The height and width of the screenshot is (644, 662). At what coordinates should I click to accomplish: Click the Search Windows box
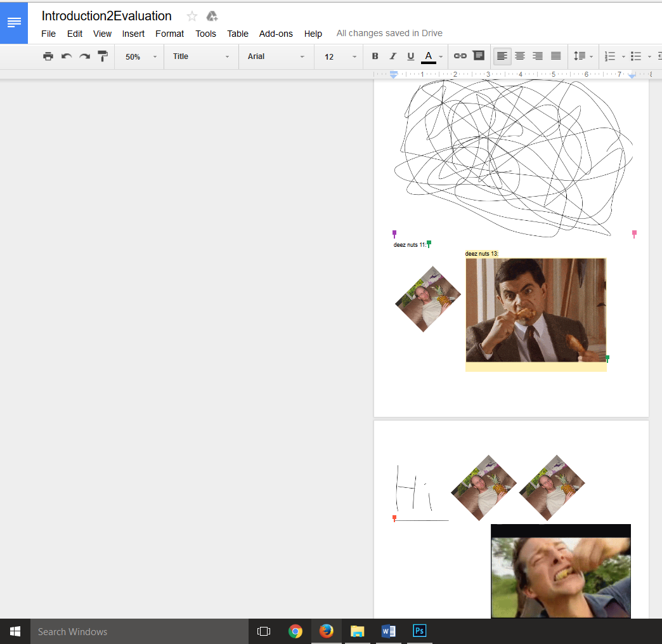click(x=140, y=631)
